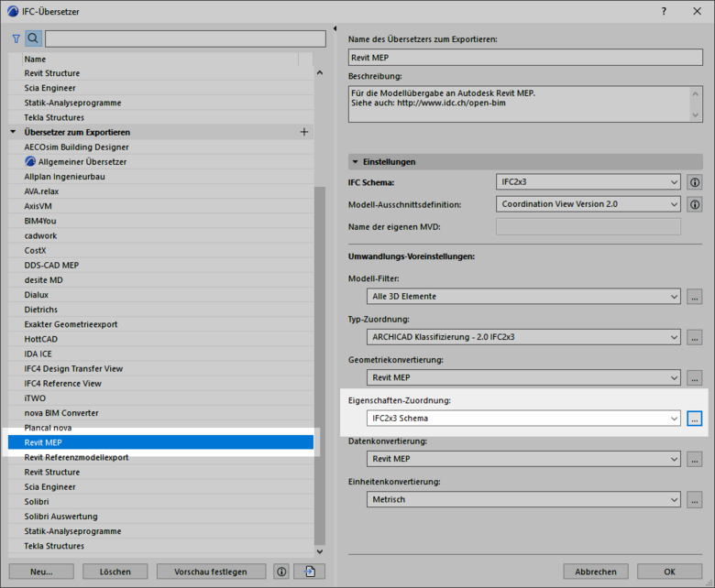Click Vorschau festlegen button

pos(211,572)
